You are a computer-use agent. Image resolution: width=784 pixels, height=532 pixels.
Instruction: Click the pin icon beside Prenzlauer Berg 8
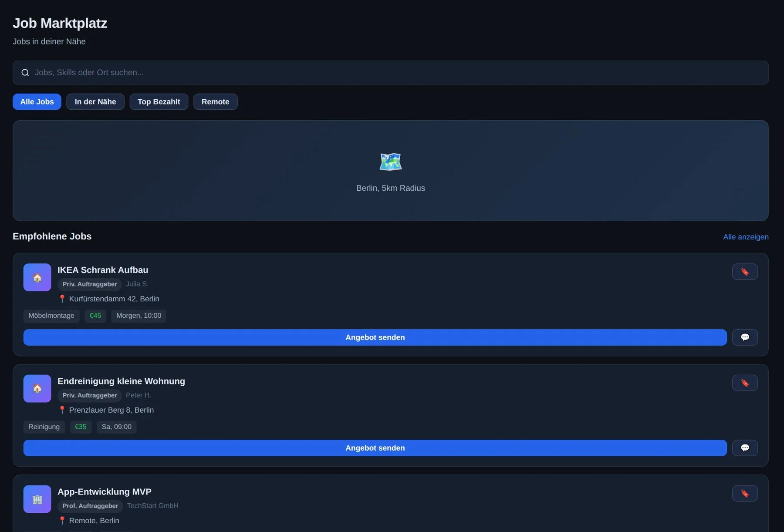tap(62, 410)
